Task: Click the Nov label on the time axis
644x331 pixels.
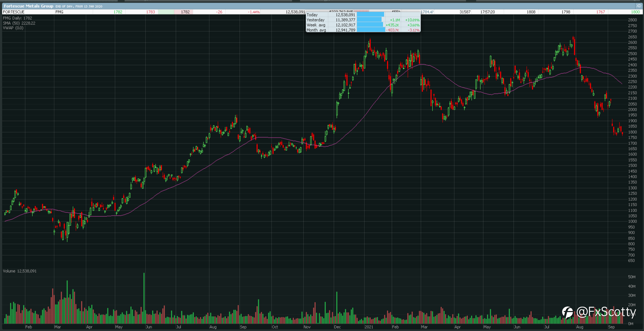Action: coord(307,327)
